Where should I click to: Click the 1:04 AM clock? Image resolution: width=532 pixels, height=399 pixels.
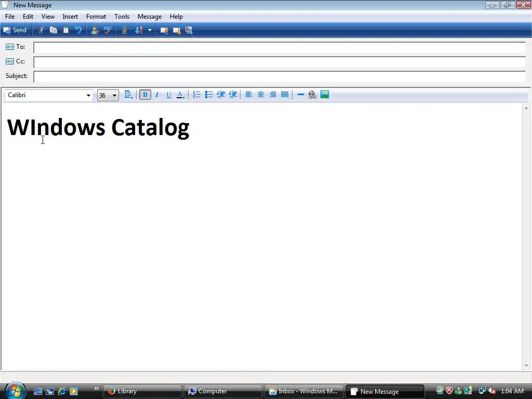[x=512, y=391]
